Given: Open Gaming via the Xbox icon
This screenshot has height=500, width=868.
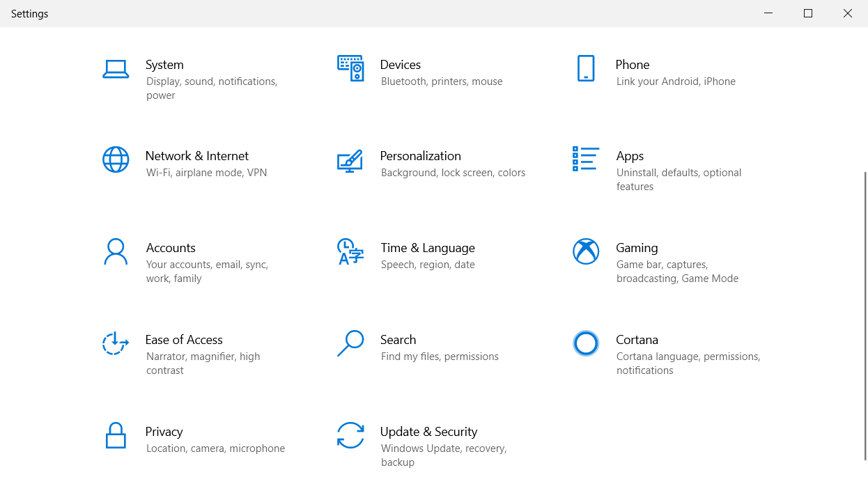Looking at the screenshot, I should click(586, 251).
